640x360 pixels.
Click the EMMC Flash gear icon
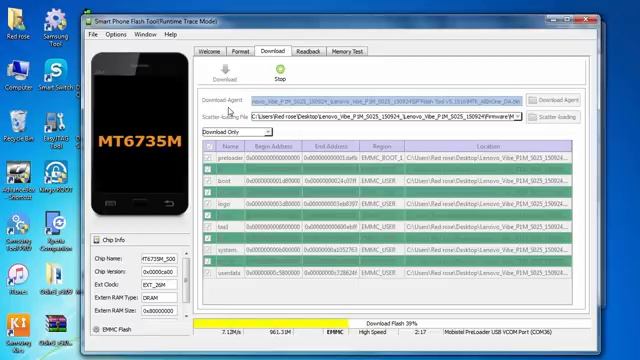[96, 329]
